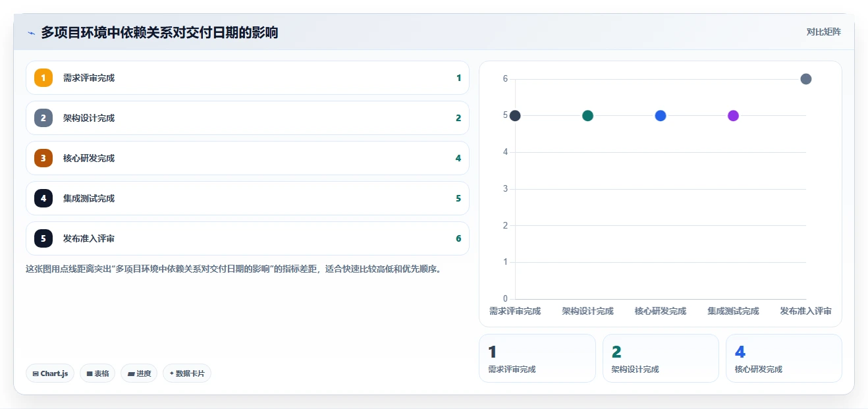Click the y-axis tick label 3
Viewport: 868px width, 409px height.
[505, 189]
